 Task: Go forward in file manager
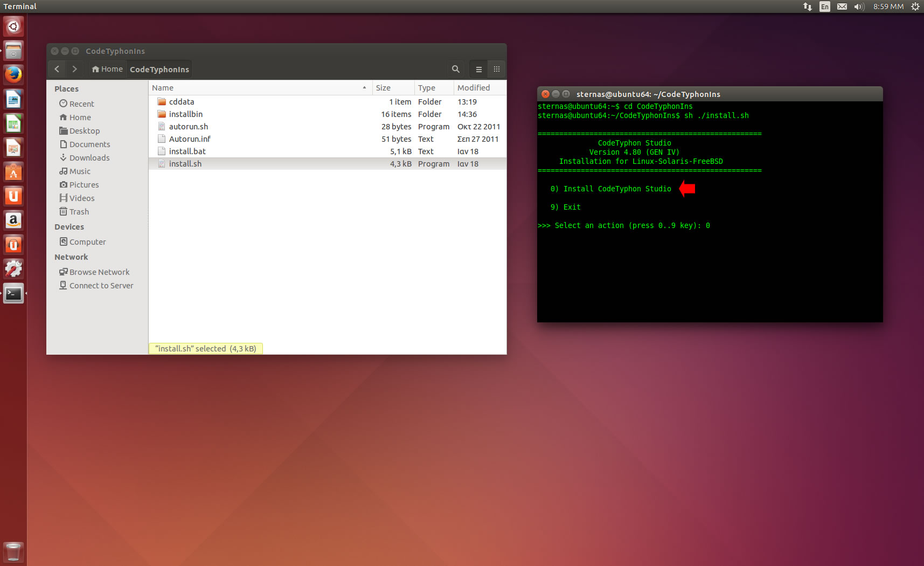[x=74, y=69]
